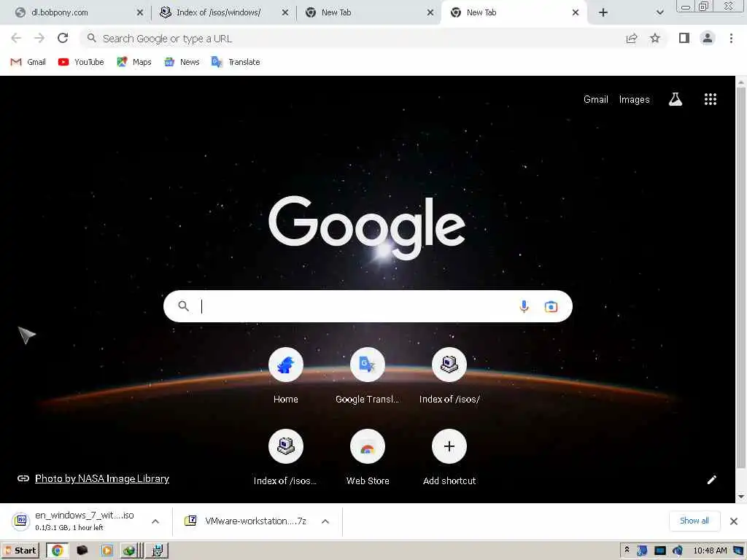Toggle the side panel icon
Image resolution: width=747 pixels, height=560 pixels.
[684, 38]
